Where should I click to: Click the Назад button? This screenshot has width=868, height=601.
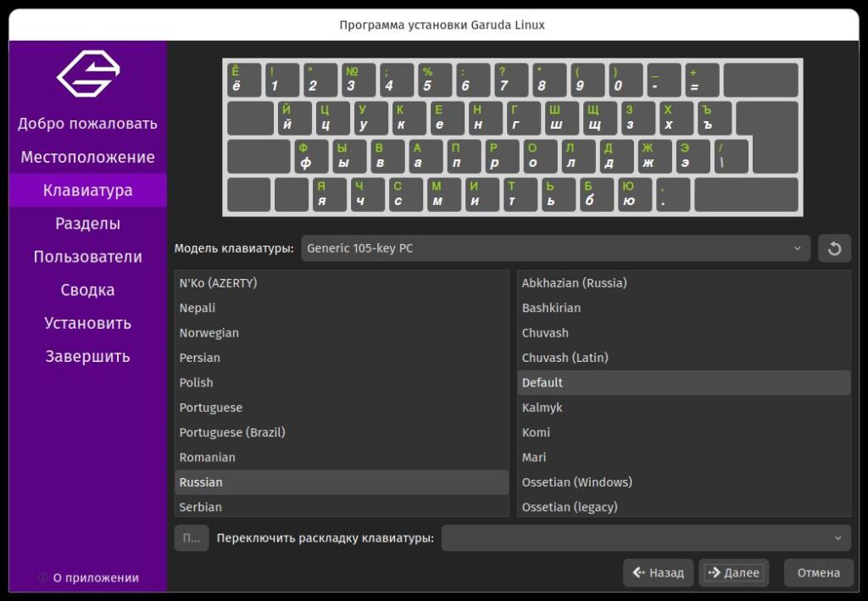(x=658, y=573)
